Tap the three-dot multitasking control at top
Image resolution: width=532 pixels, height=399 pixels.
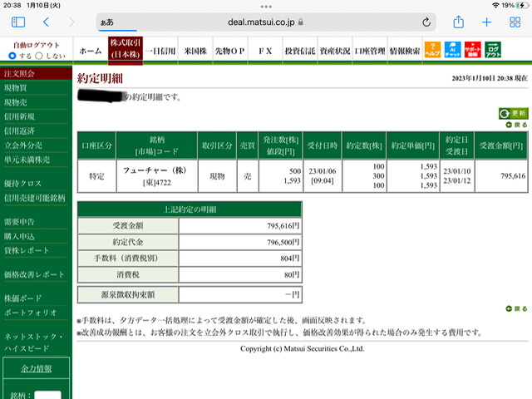pyautogui.click(x=266, y=7)
